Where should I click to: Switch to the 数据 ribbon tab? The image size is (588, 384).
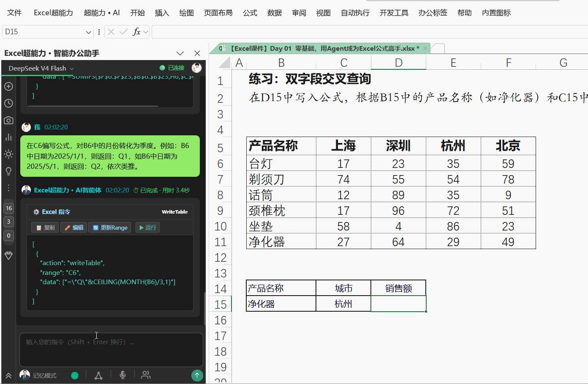[x=274, y=13]
